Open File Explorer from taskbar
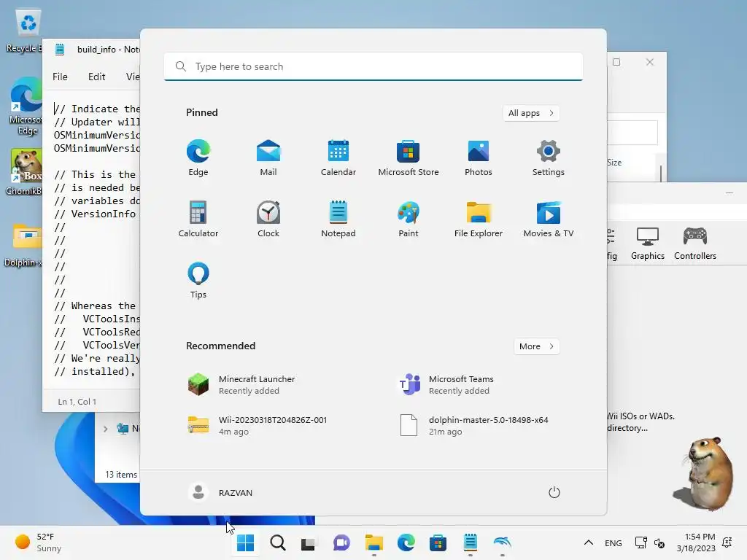 click(374, 542)
